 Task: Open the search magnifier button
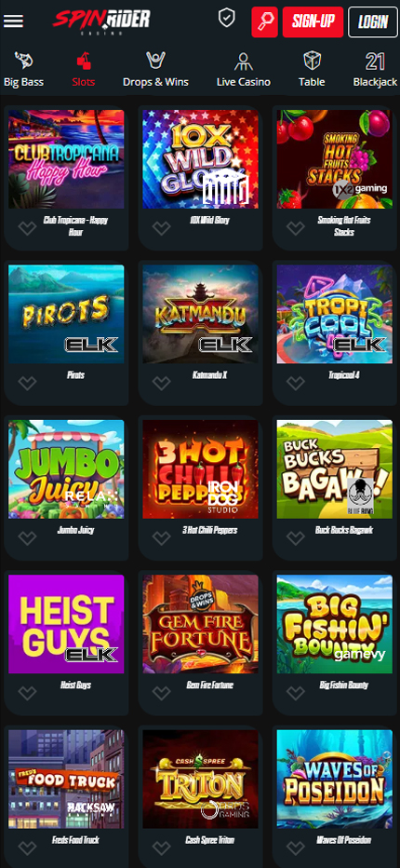tap(264, 22)
